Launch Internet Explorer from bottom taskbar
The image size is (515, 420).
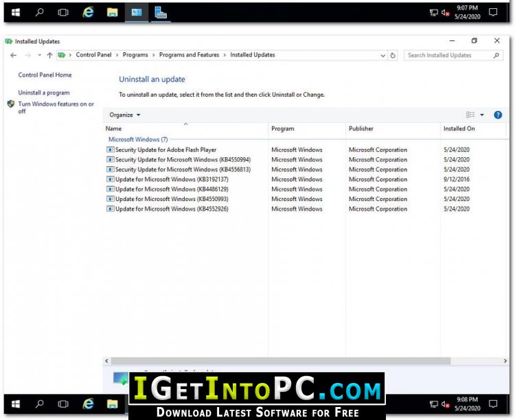[x=88, y=404]
